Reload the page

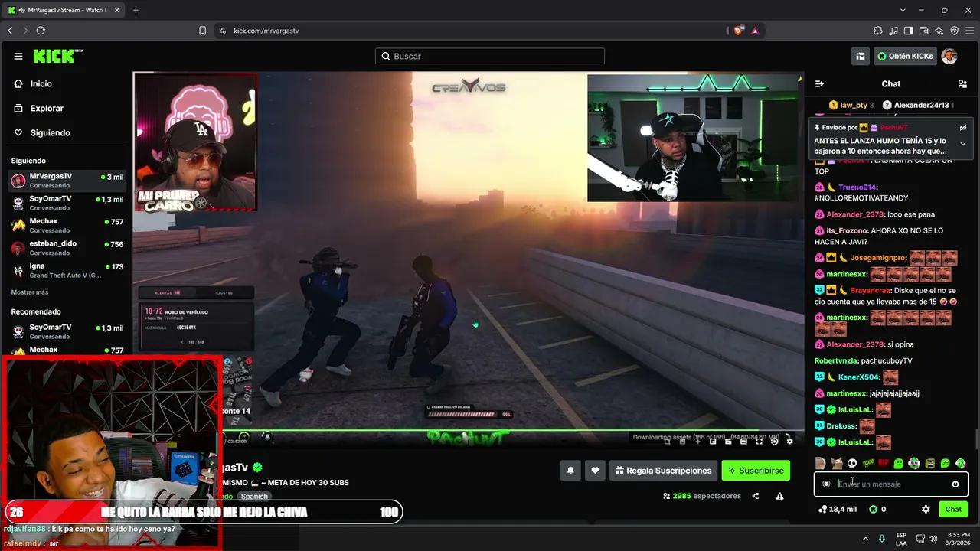point(41,31)
